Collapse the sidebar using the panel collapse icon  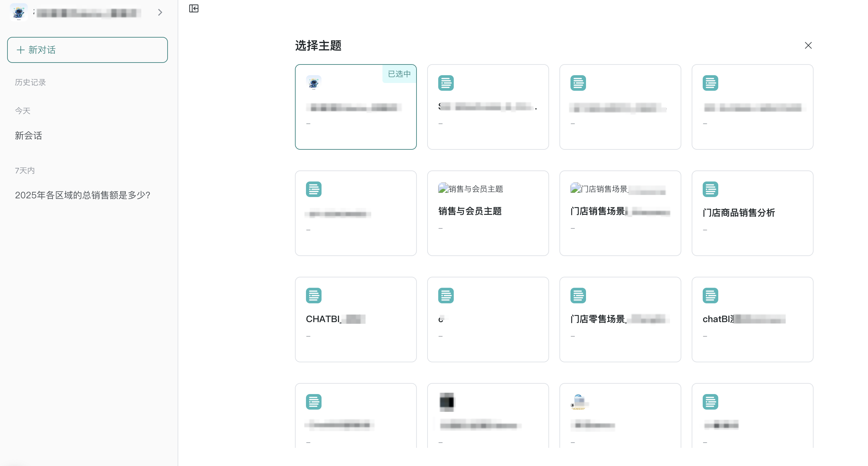point(194,9)
